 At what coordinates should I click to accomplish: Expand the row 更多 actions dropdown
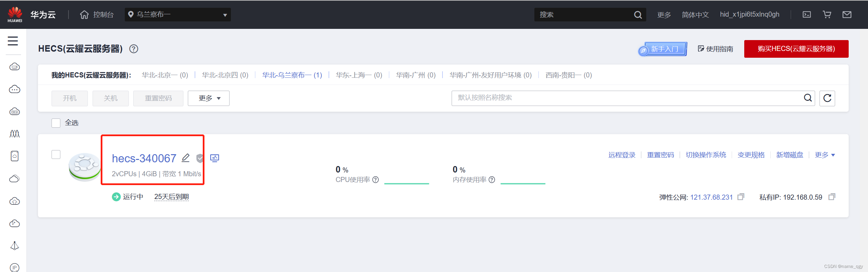[x=825, y=155]
